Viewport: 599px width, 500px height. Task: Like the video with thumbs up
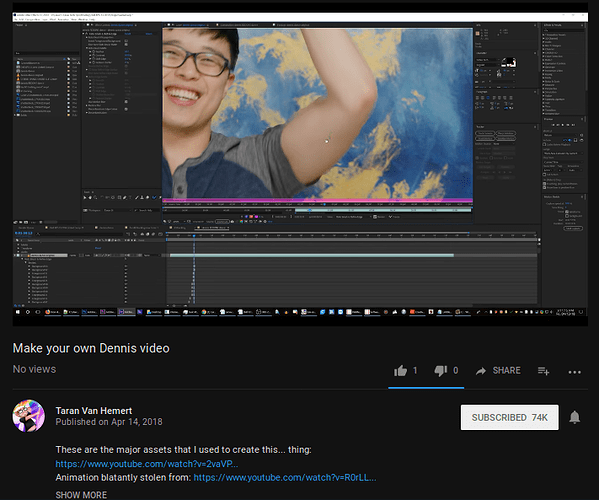(x=400, y=371)
